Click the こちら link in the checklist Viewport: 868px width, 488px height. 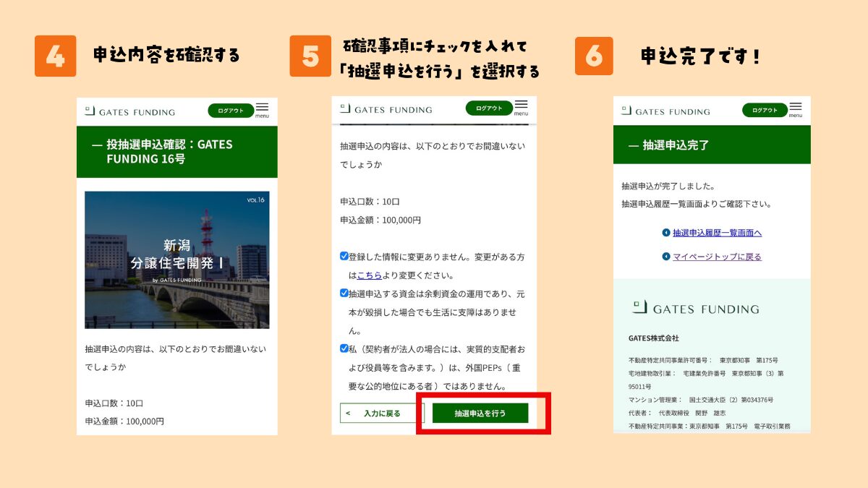[370, 275]
